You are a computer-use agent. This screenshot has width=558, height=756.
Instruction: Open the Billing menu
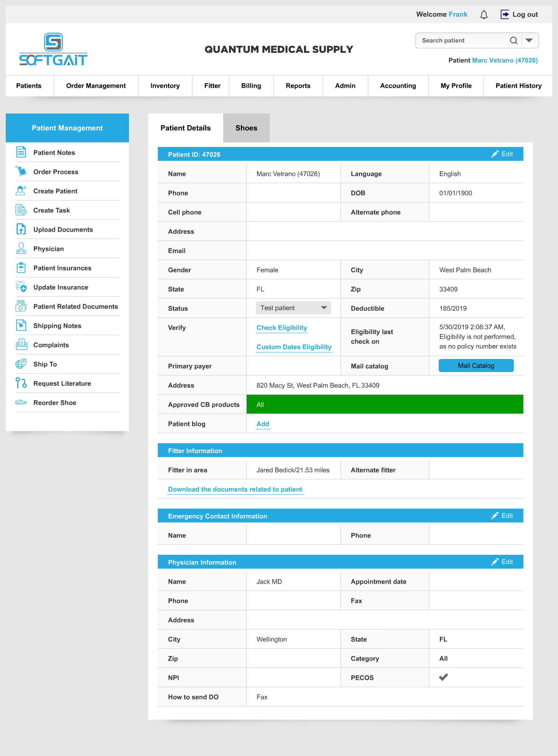click(251, 86)
